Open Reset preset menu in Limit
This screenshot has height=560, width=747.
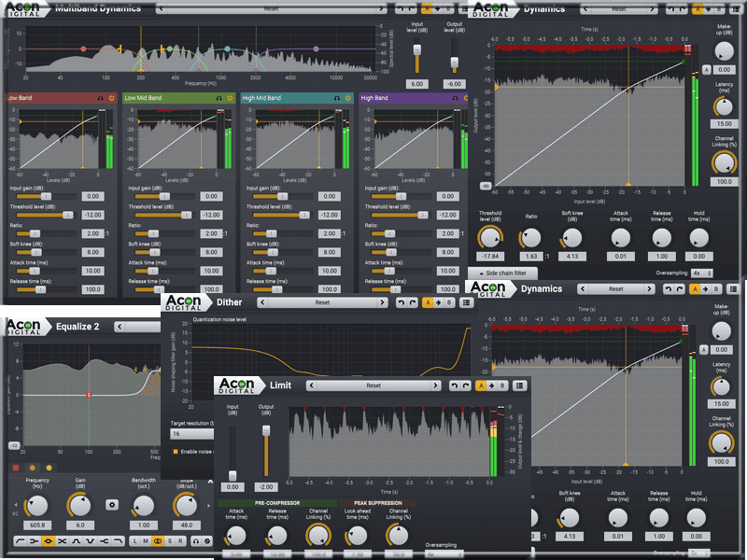tap(373, 385)
